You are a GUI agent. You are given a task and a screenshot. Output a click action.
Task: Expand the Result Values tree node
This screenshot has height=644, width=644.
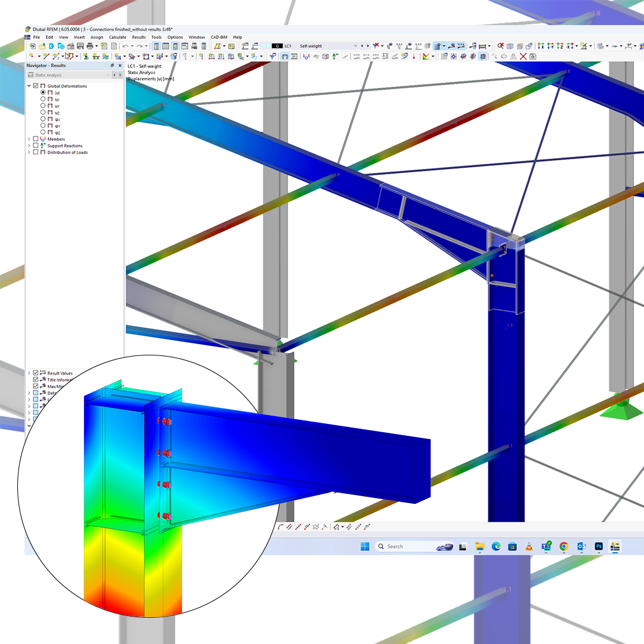29,373
